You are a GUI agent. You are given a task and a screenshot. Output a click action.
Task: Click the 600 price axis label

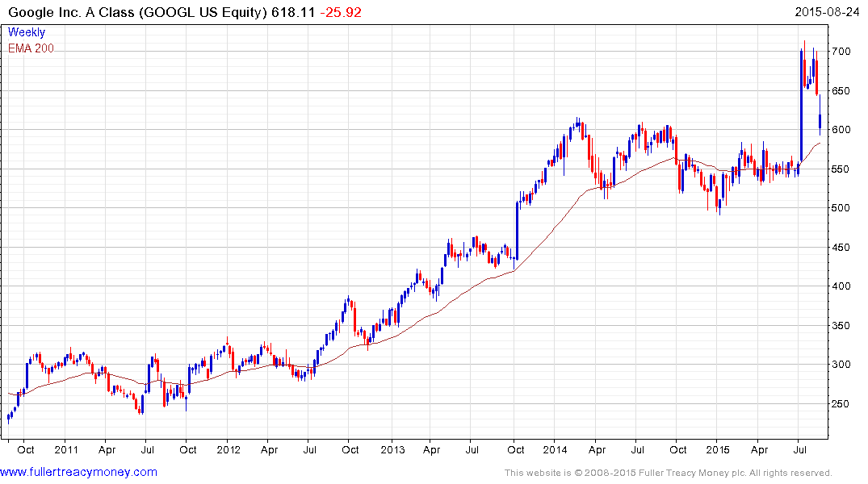coord(841,129)
